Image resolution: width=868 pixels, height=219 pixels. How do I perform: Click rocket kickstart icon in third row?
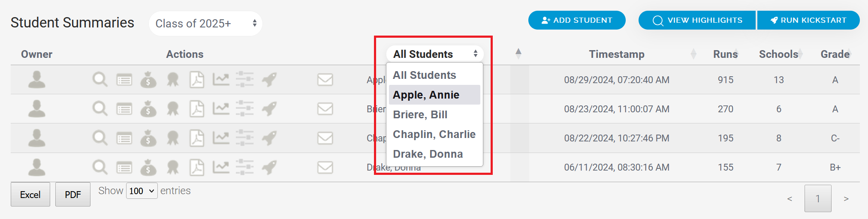(x=269, y=138)
